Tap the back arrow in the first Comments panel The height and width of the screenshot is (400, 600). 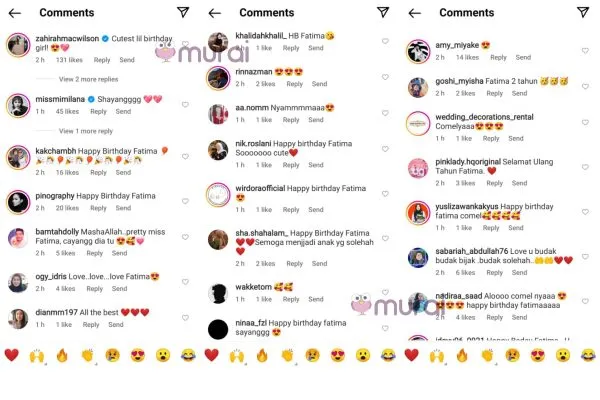point(15,13)
